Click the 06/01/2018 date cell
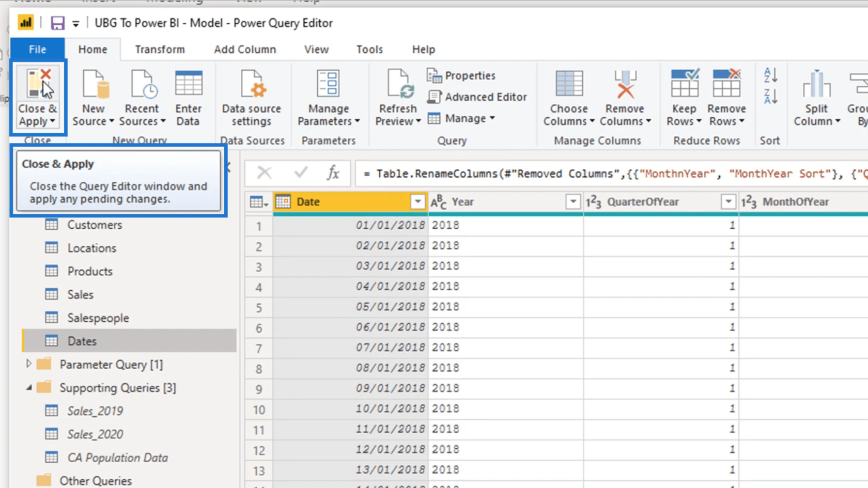This screenshot has height=488, width=868. [351, 327]
